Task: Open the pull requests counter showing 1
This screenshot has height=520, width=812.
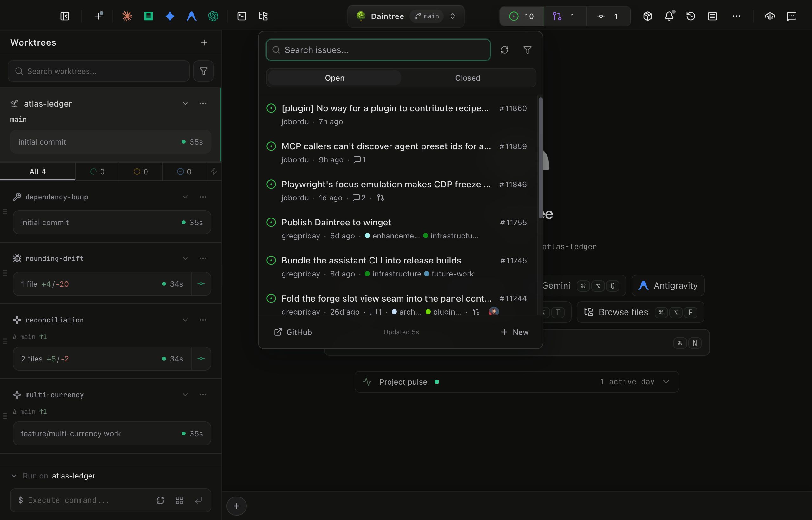Action: coord(565,16)
